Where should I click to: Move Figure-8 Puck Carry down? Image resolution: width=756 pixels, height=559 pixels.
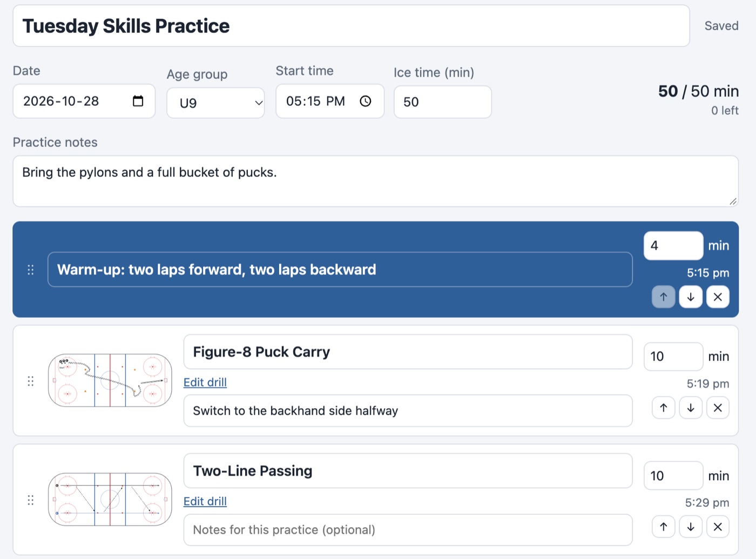point(691,408)
